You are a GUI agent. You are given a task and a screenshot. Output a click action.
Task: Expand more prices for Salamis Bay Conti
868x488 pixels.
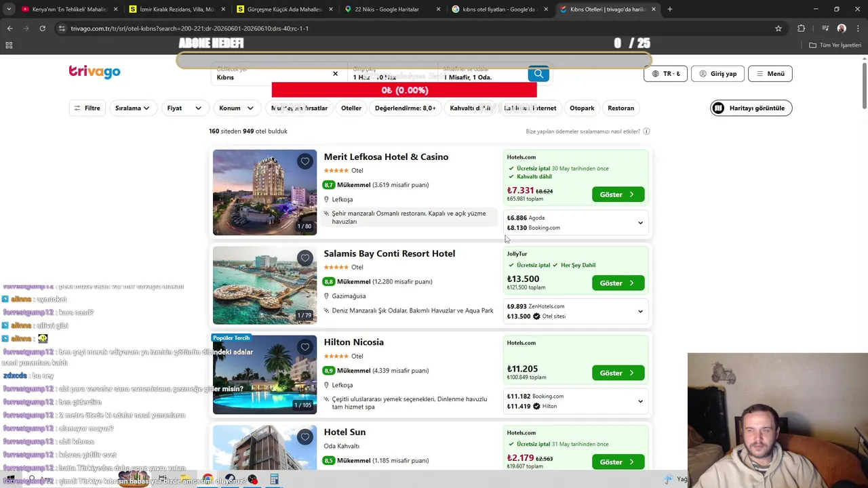[640, 312]
